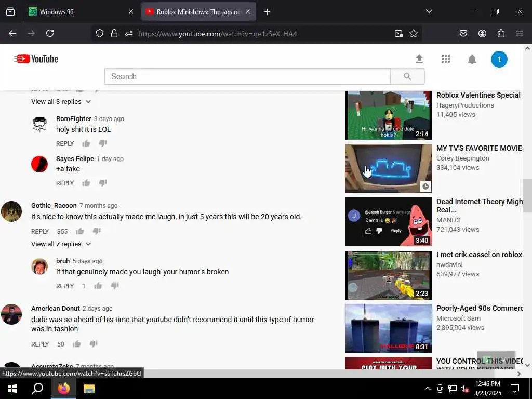
Task: Click Firefox icon in taskbar
Action: pos(63,389)
